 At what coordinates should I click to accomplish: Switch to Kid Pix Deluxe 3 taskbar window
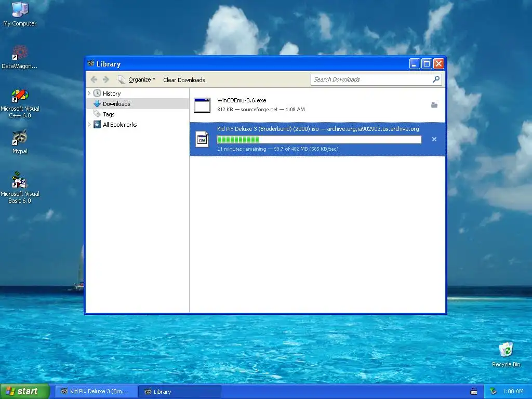[x=96, y=391]
